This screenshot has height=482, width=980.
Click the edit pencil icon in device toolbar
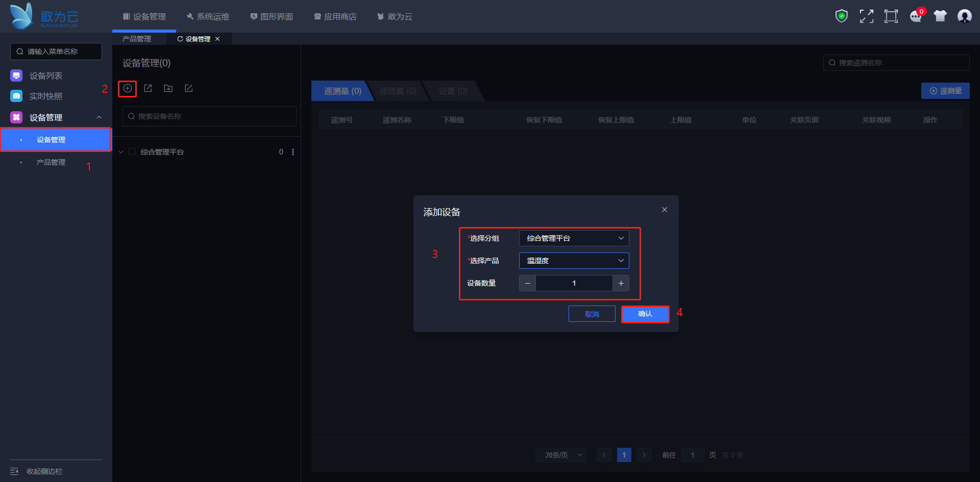point(188,89)
